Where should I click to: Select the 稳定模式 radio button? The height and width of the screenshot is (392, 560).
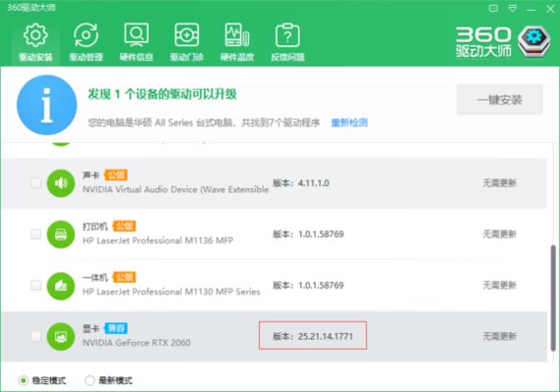[x=23, y=380]
